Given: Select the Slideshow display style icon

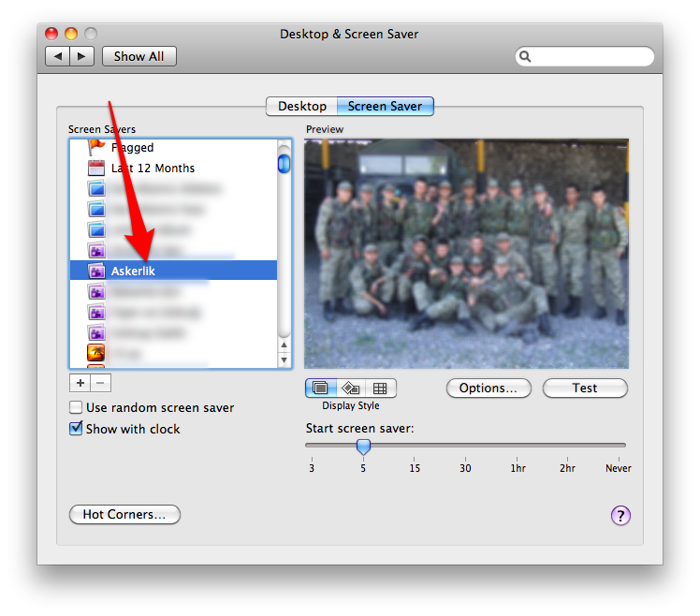Looking at the screenshot, I should tap(320, 388).
